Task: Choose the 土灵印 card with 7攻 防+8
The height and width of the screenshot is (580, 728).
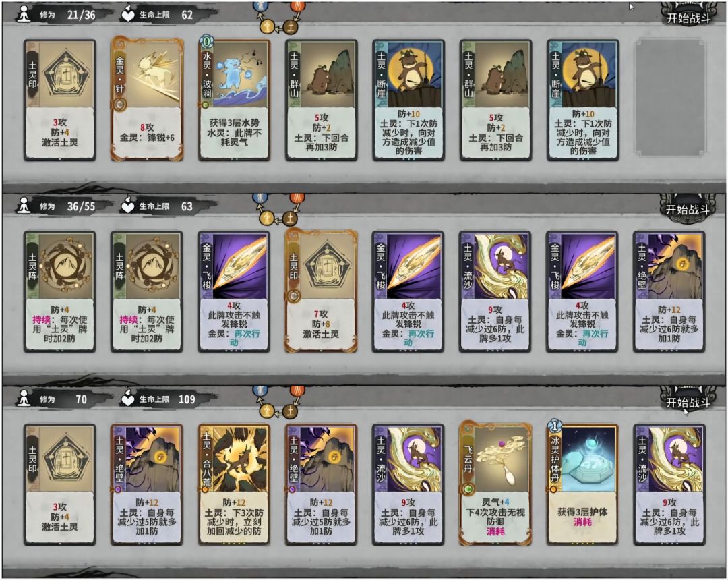Action: (321, 291)
